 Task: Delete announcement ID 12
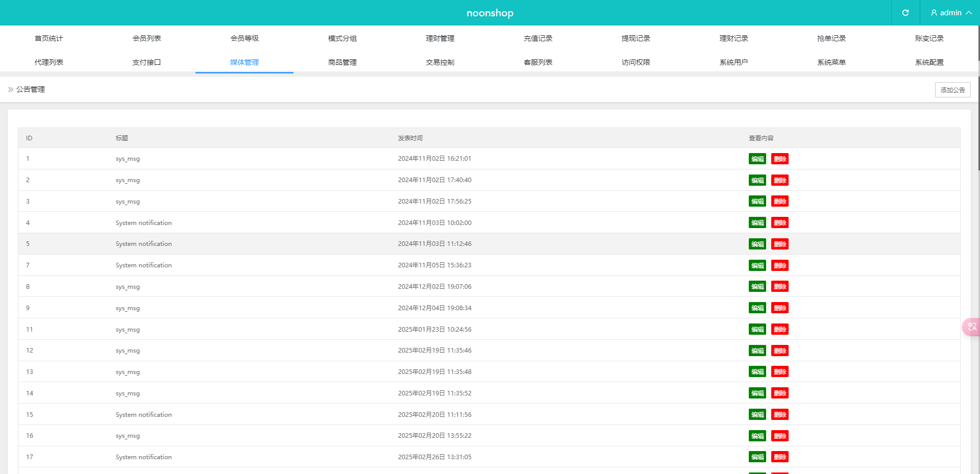(780, 351)
